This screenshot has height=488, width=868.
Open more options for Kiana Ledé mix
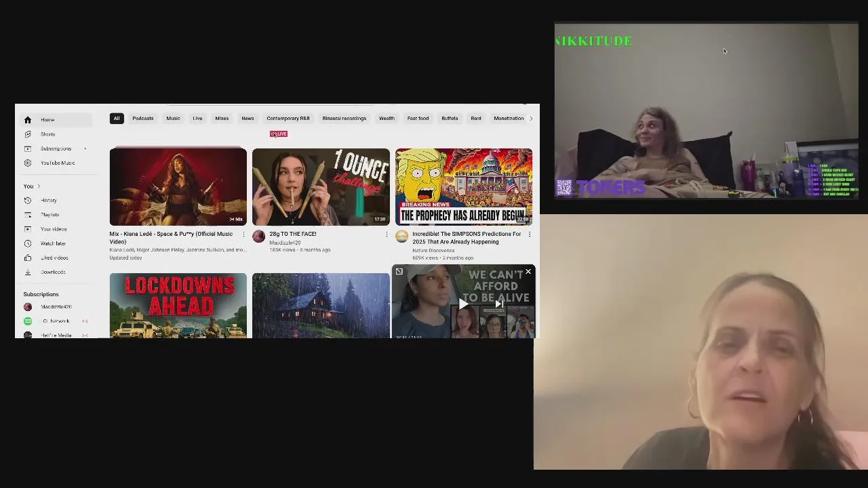tap(243, 235)
